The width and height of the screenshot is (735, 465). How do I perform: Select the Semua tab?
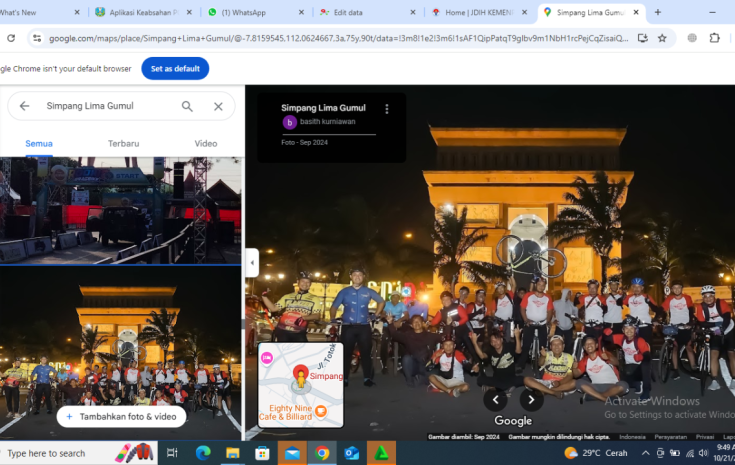coord(39,144)
